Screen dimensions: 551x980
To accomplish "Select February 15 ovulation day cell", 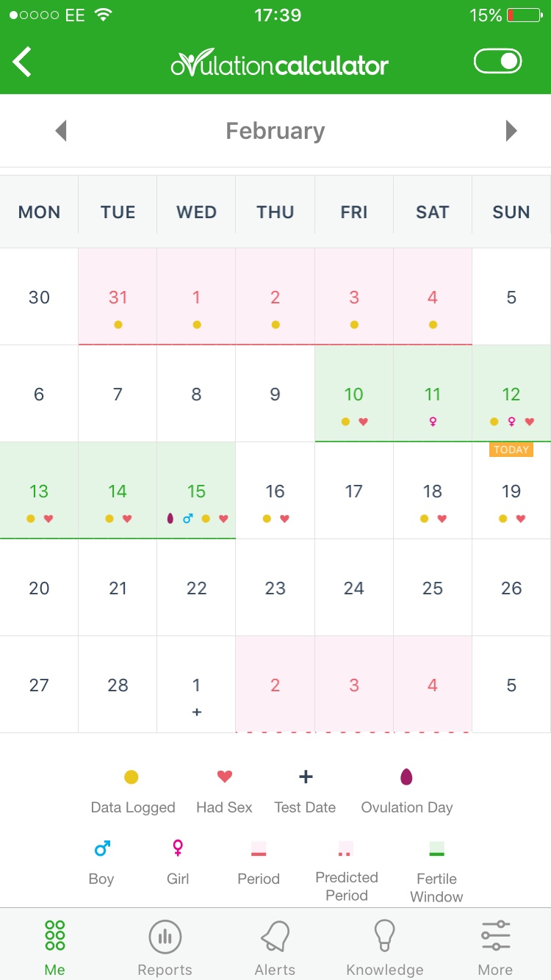I will point(196,491).
